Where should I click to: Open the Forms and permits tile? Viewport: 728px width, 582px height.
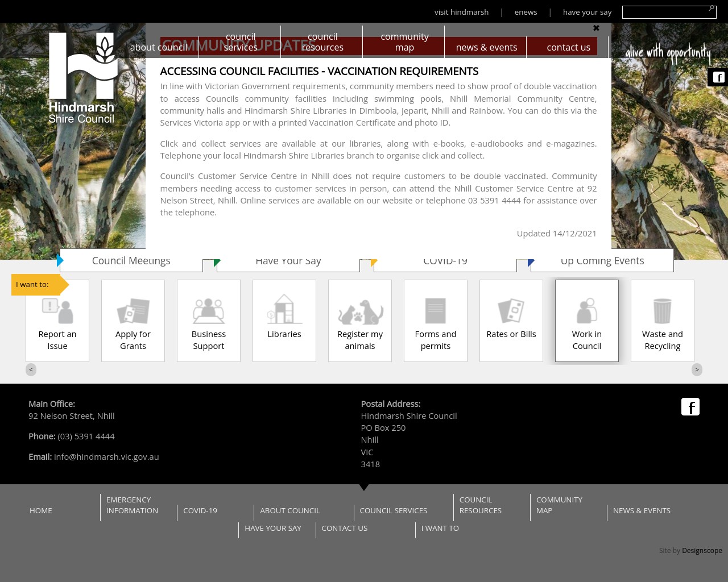click(x=436, y=321)
